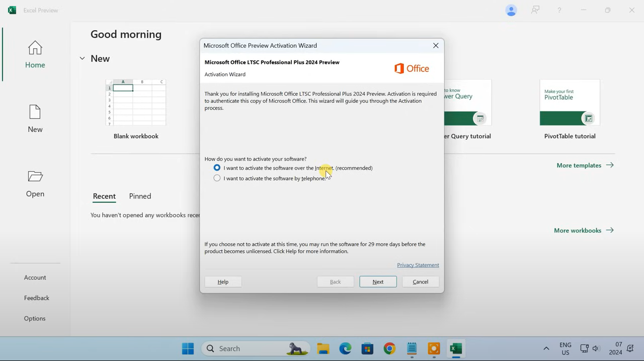Viewport: 644px width, 361px height.
Task: Click More templates link
Action: tap(585, 165)
